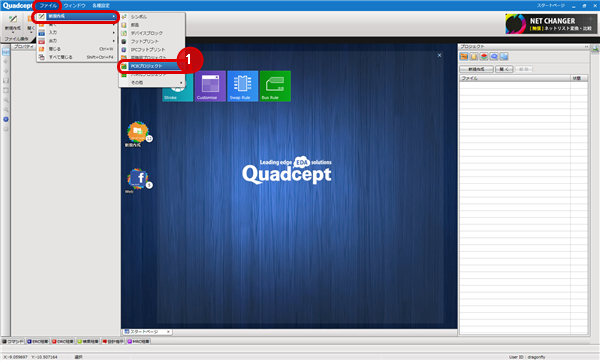
Task: Open the Swap Rule tile
Action: tap(243, 86)
